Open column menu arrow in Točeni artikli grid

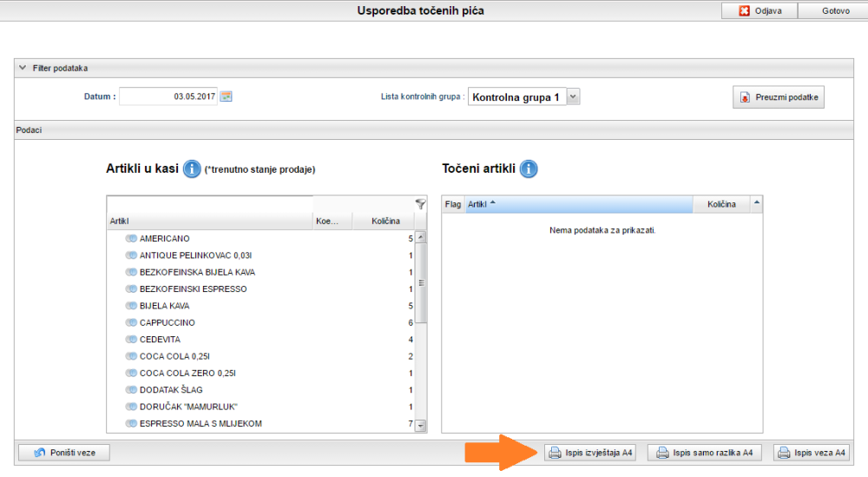click(756, 203)
